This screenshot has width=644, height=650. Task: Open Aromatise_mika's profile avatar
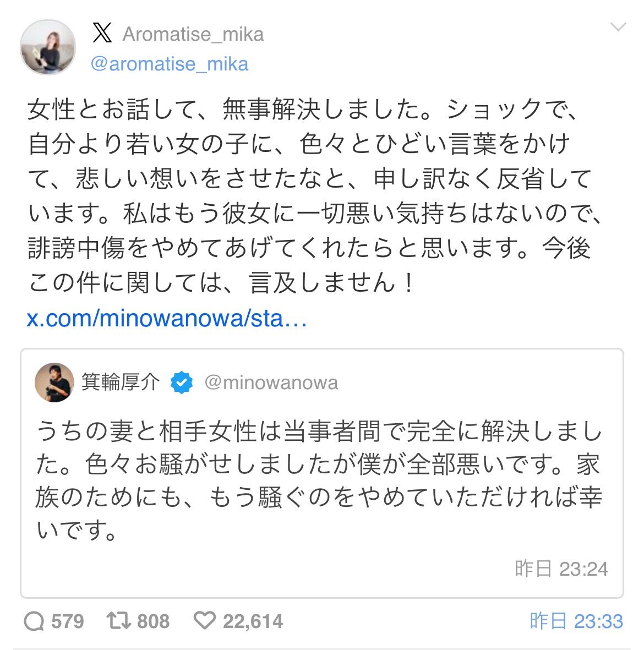pos(48,47)
